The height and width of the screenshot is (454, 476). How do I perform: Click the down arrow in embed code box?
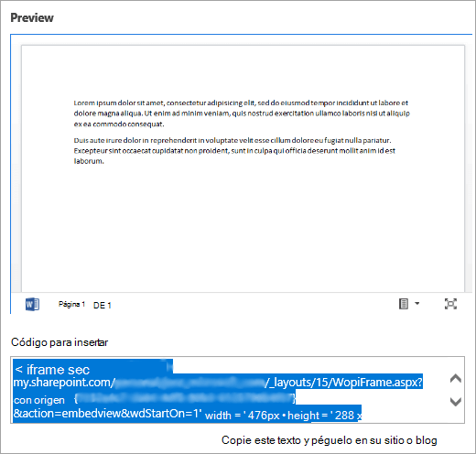coord(456,402)
